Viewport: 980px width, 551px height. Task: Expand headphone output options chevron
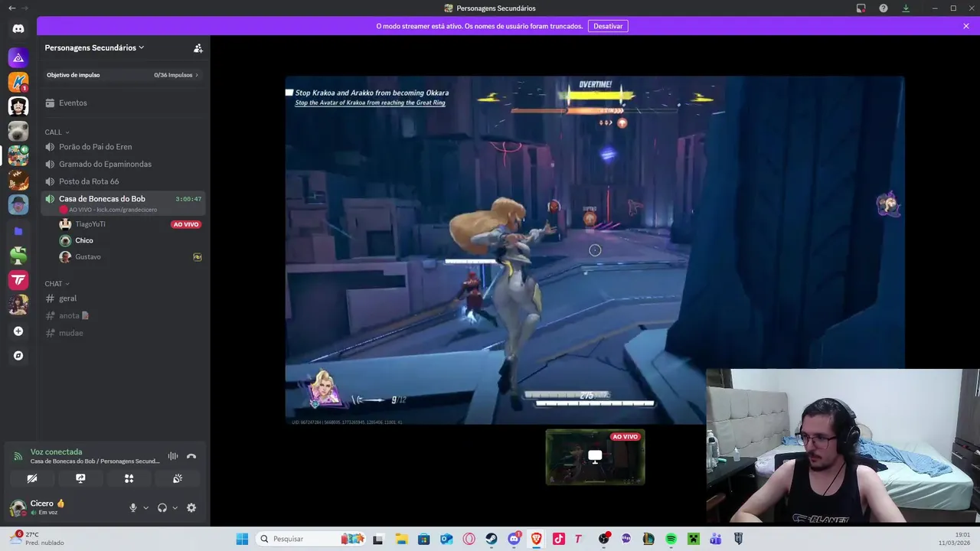(x=175, y=507)
